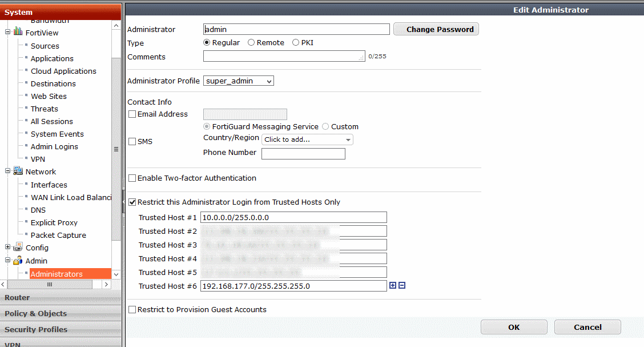
Task: Click the Admin users icon
Action: point(18,261)
